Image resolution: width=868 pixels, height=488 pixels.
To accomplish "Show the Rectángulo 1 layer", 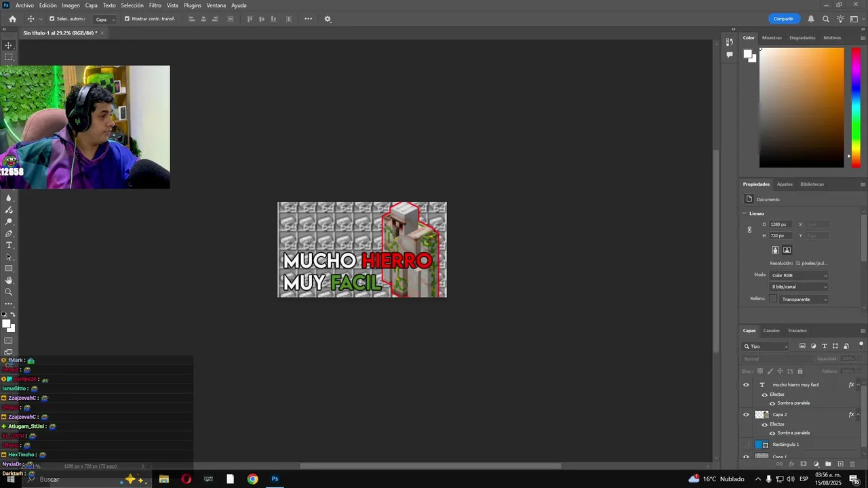I will (x=746, y=445).
